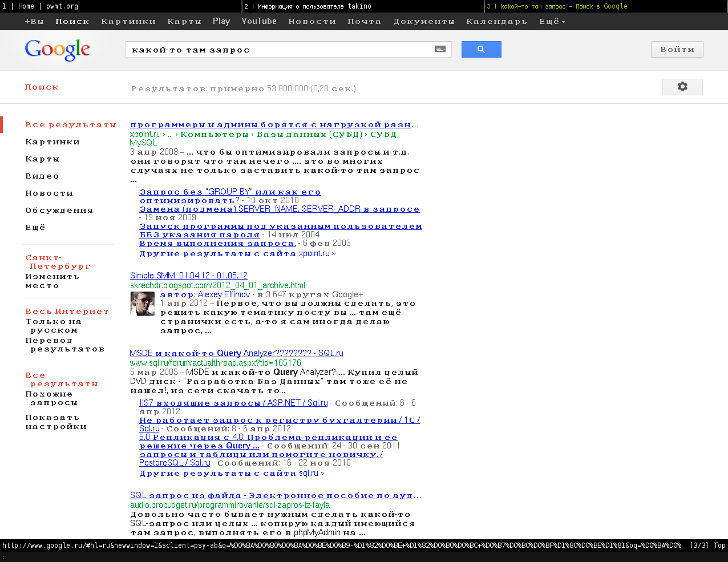Open sublink Запуск программы под указанным пользователем
728x562 pixels.
point(281,231)
